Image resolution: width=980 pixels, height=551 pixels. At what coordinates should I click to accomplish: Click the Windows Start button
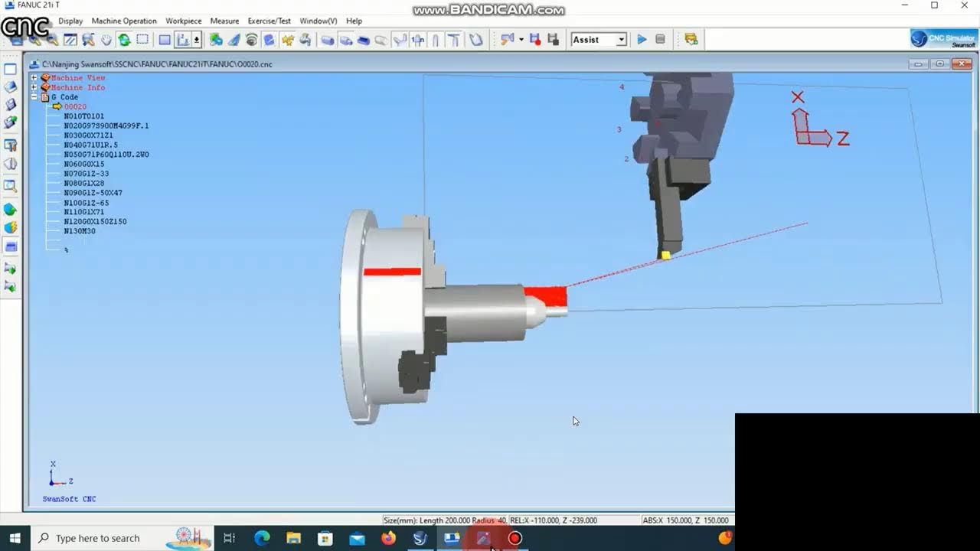click(x=15, y=538)
